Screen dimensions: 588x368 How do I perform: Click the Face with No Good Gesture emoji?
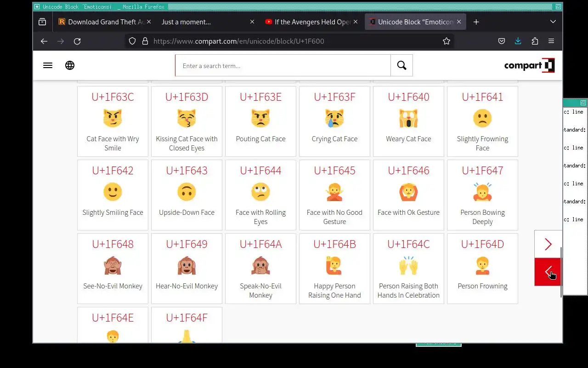point(334,192)
